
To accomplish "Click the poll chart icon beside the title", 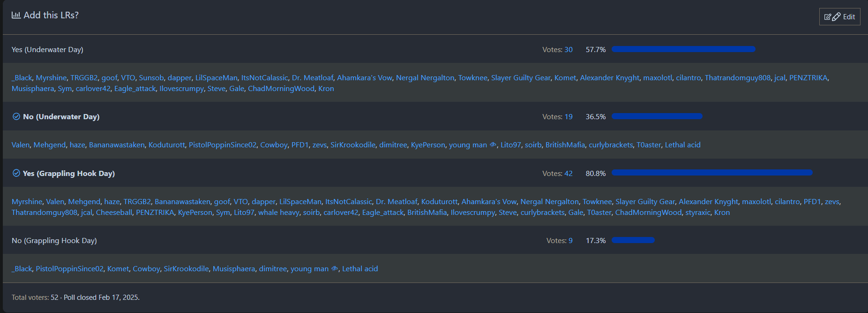I will [16, 15].
